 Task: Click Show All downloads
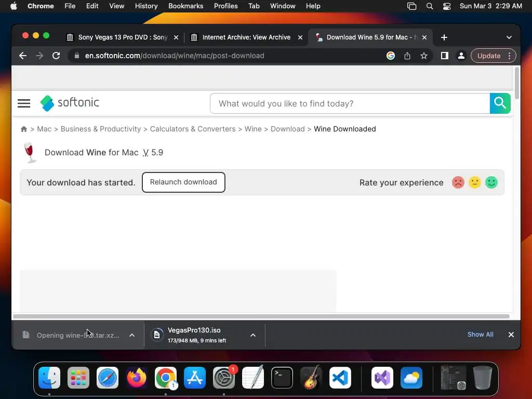pyautogui.click(x=481, y=335)
